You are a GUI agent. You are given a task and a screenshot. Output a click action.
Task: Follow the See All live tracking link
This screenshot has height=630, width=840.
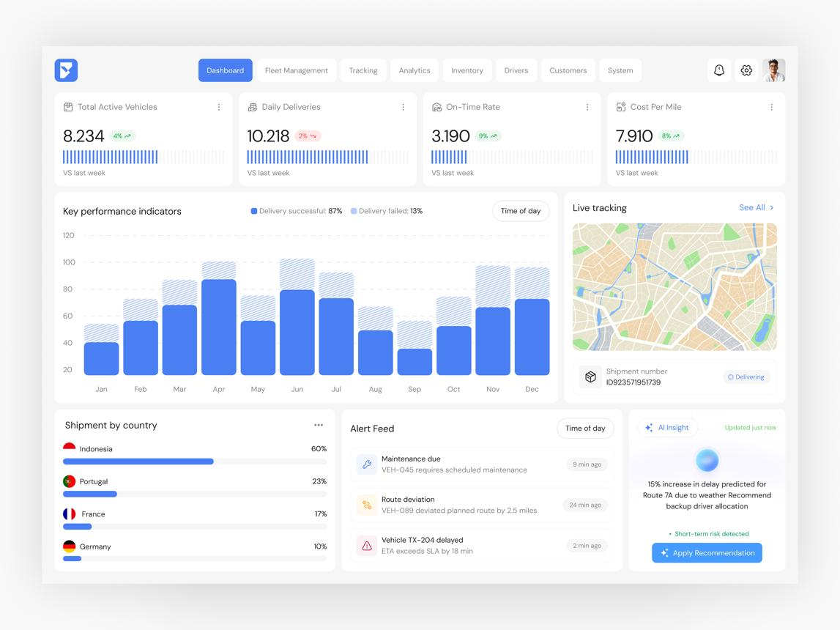(x=756, y=207)
